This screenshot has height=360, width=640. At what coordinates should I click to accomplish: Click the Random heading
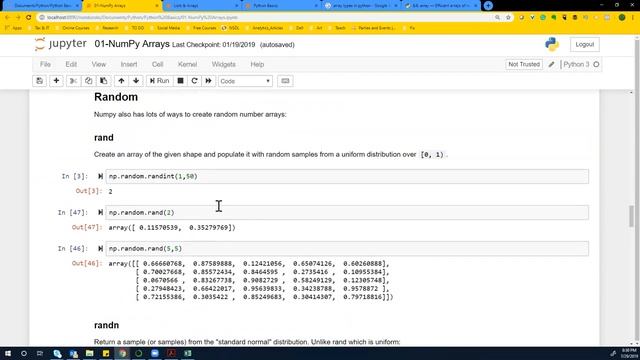116,97
